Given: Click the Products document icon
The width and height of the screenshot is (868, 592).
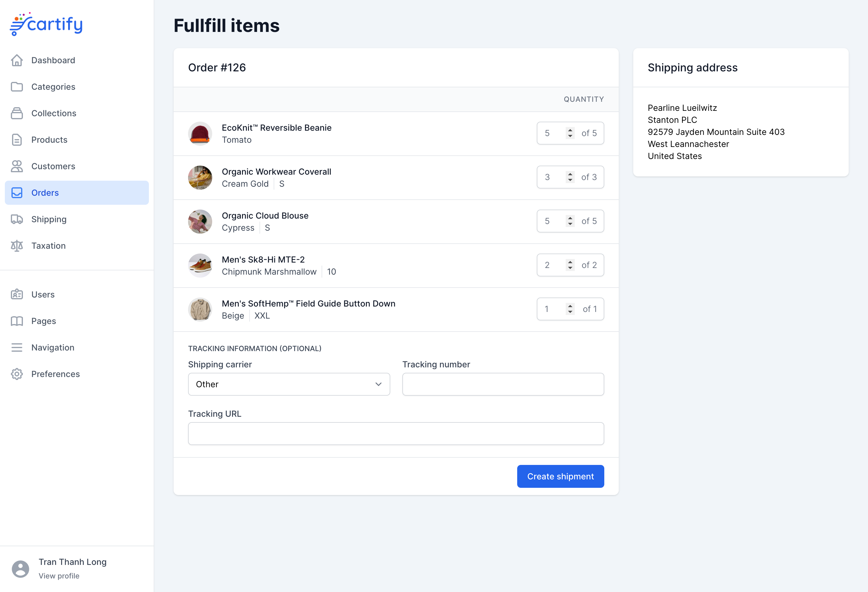Looking at the screenshot, I should (17, 140).
